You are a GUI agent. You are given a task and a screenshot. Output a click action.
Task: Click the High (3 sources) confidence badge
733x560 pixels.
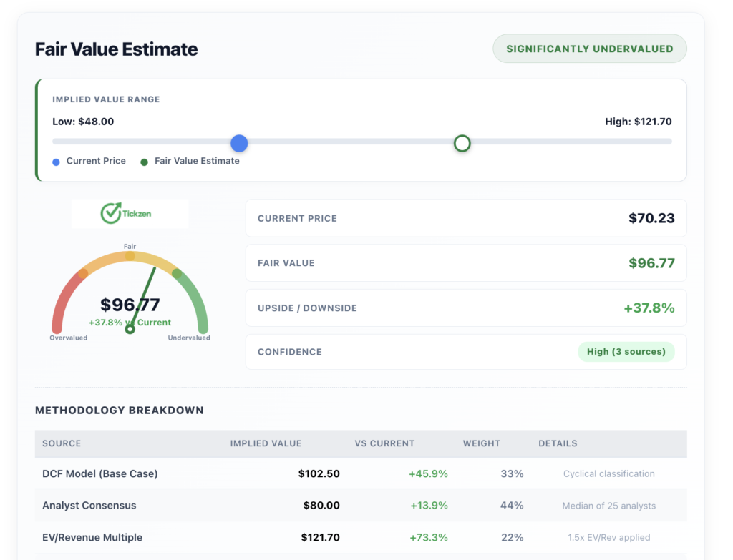coord(626,352)
